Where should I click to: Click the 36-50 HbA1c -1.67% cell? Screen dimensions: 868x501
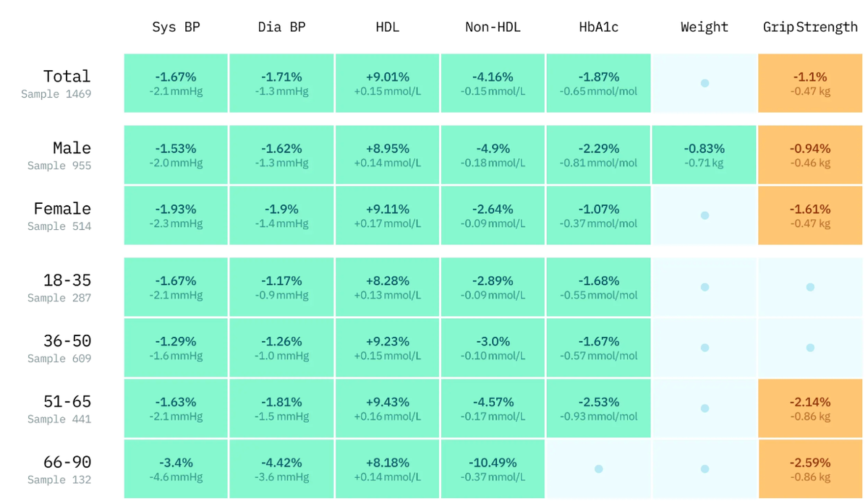click(598, 348)
